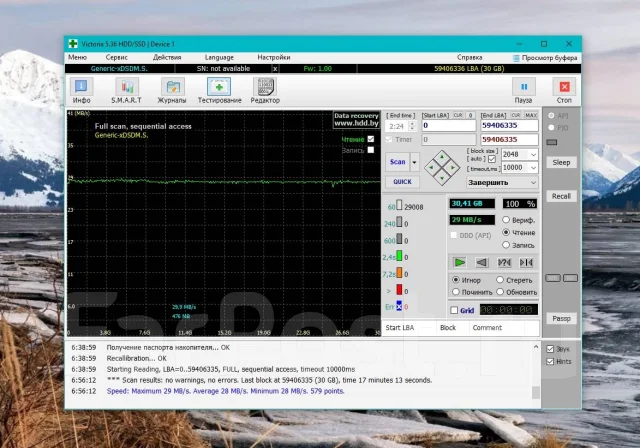Expand the timeout 10000 dropdown
This screenshot has width=640, height=448.
pyautogui.click(x=533, y=168)
